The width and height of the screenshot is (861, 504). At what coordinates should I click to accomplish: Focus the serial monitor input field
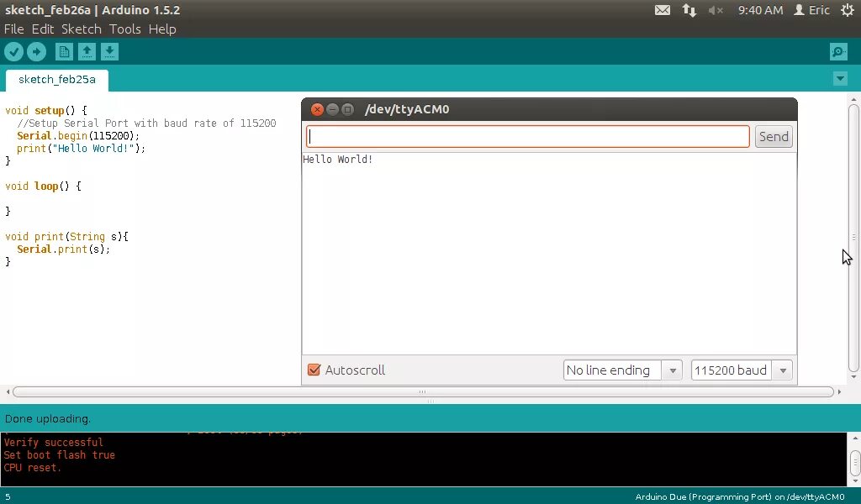click(528, 137)
